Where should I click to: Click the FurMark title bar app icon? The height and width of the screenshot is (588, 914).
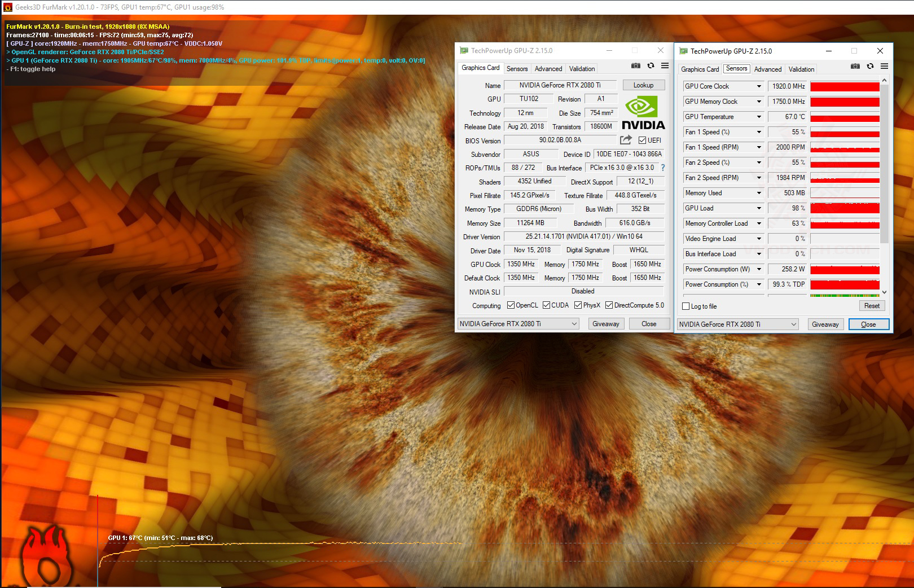(7, 7)
